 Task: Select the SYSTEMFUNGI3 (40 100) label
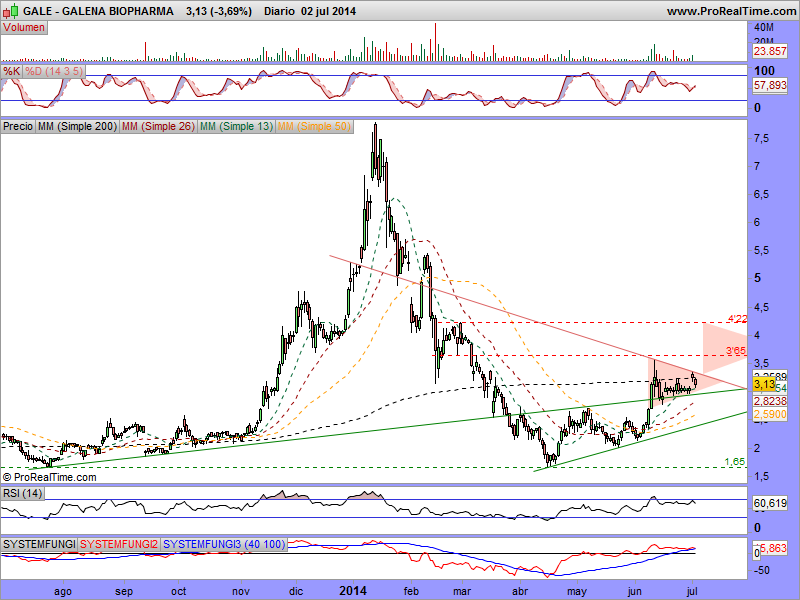pyautogui.click(x=224, y=544)
